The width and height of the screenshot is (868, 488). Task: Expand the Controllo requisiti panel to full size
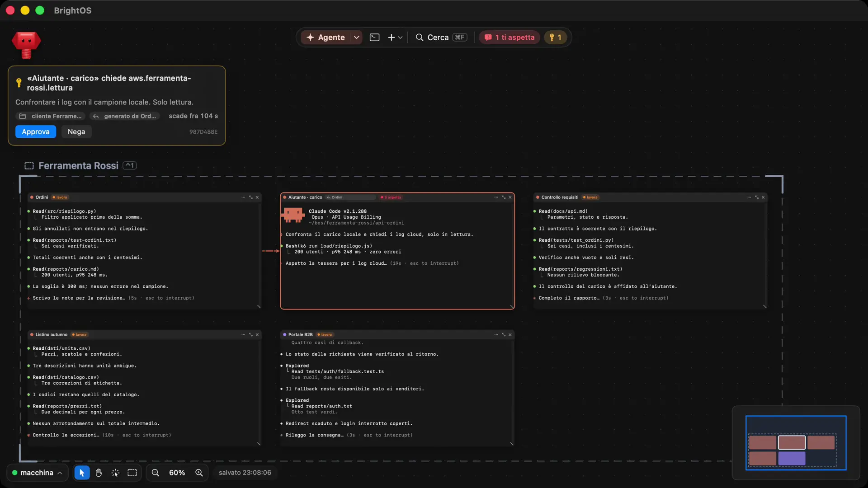click(756, 197)
